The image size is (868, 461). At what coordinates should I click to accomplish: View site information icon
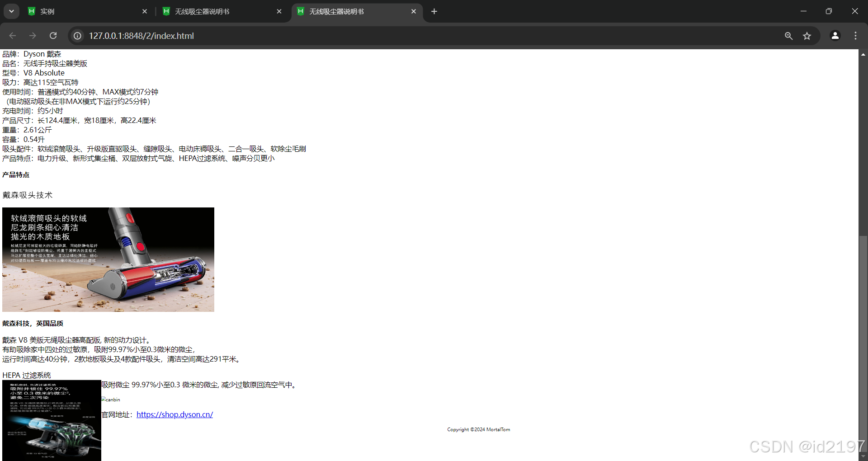pyautogui.click(x=78, y=36)
